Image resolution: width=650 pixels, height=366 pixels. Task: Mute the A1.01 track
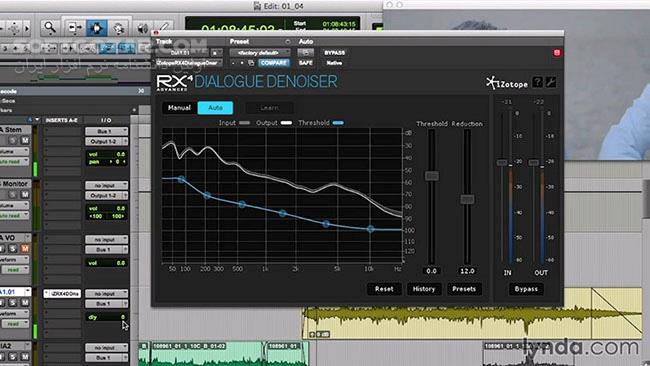tap(25, 303)
